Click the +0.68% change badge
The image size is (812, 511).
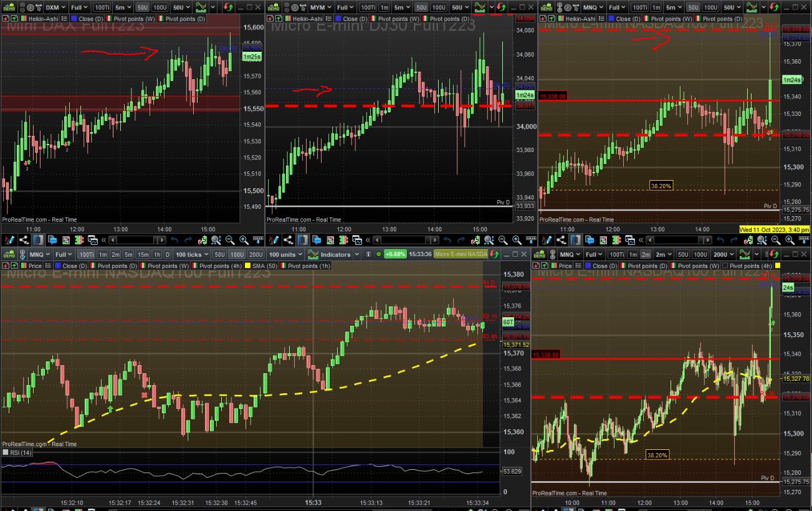coord(396,254)
